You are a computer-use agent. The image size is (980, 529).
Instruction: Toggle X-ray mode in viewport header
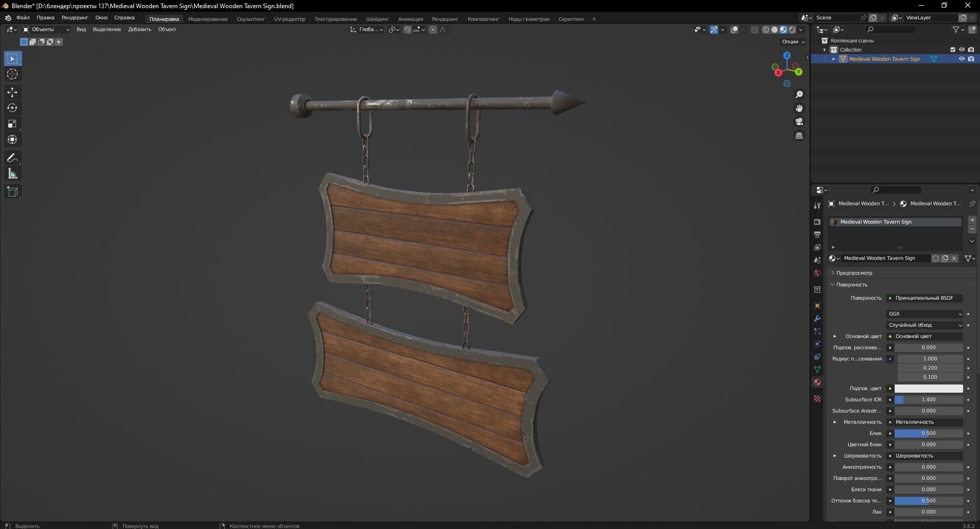754,30
